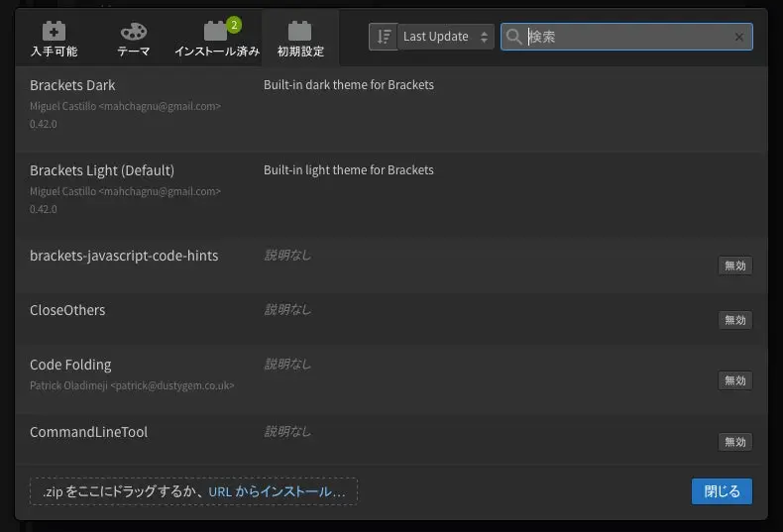The image size is (783, 532).
Task: Click the CommandLineTool extension name
Action: [x=88, y=432]
